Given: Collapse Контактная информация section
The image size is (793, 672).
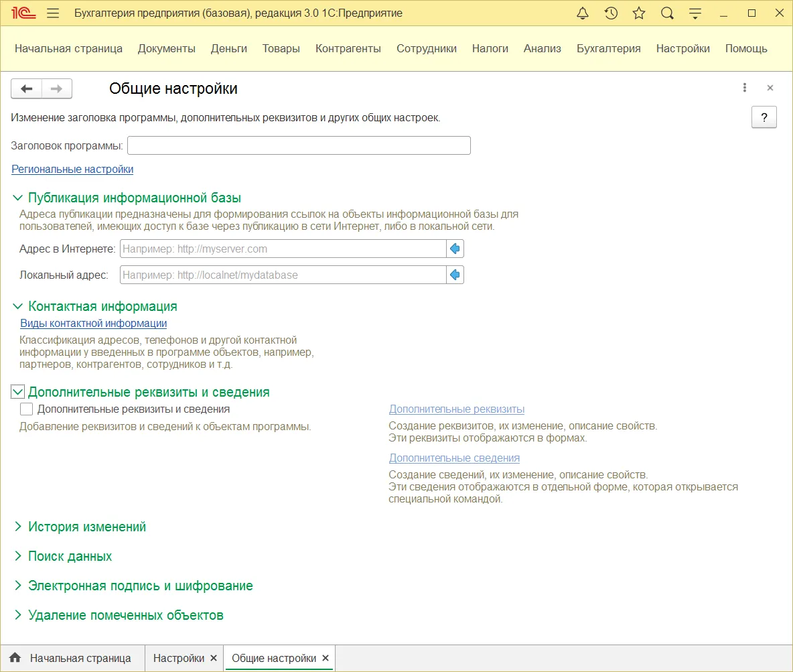Looking at the screenshot, I should (x=17, y=306).
